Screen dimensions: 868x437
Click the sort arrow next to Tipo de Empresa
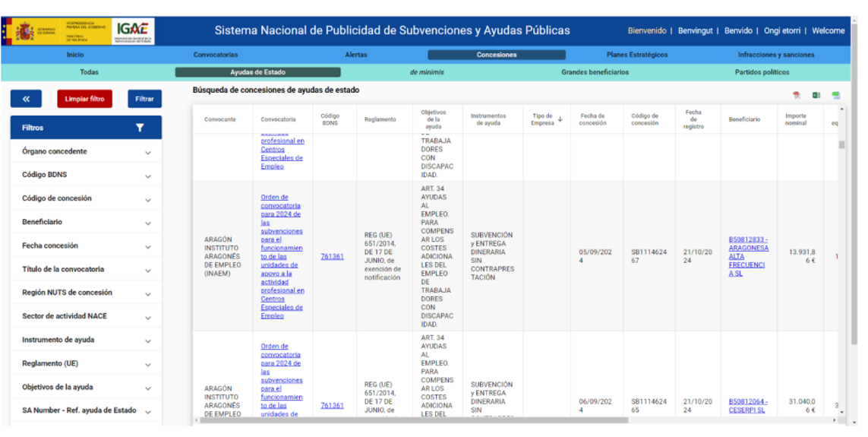pos(560,119)
